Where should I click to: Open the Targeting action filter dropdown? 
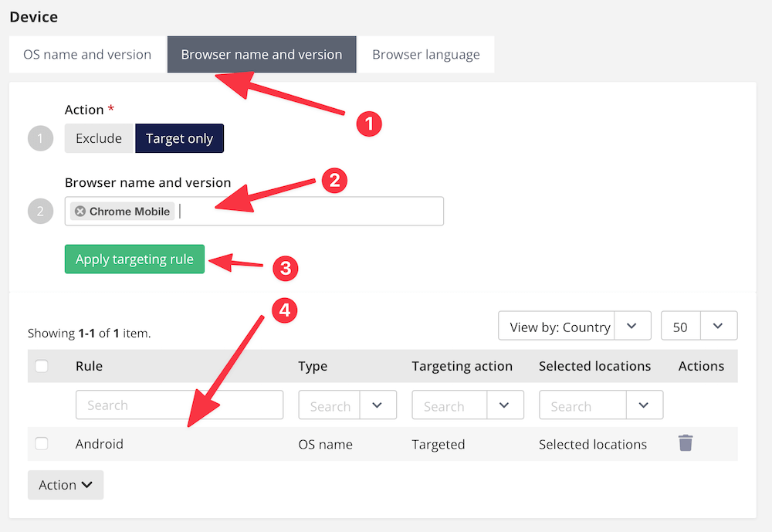click(x=468, y=405)
